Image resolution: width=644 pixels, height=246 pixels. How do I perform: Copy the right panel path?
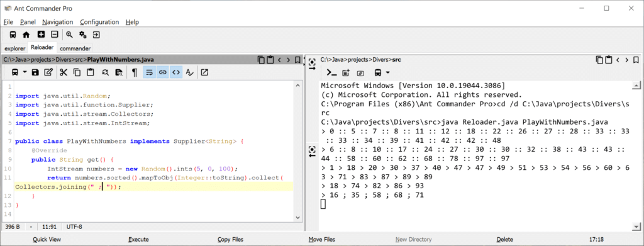[x=599, y=60]
